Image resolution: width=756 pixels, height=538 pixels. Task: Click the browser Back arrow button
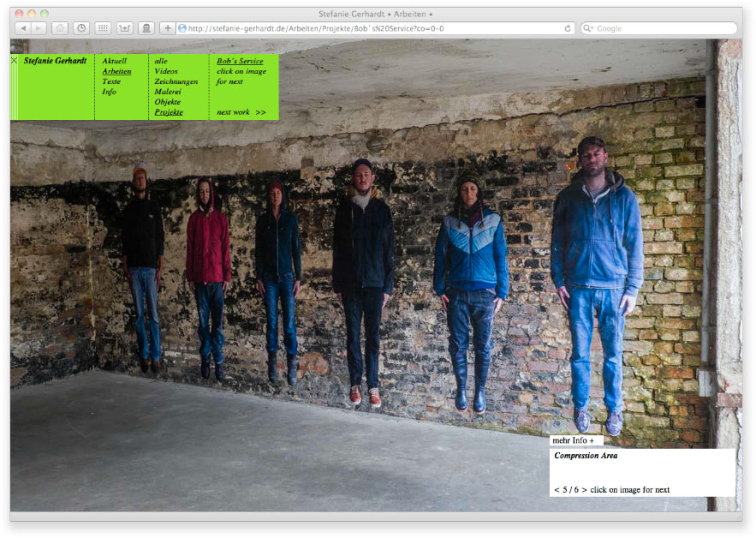pos(23,28)
